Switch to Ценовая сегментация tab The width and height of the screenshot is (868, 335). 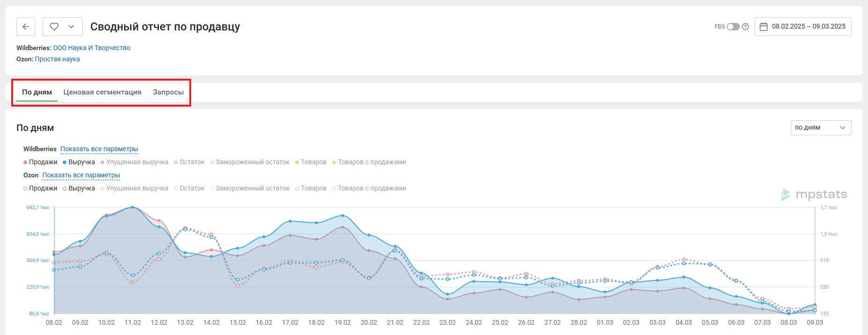tap(102, 92)
